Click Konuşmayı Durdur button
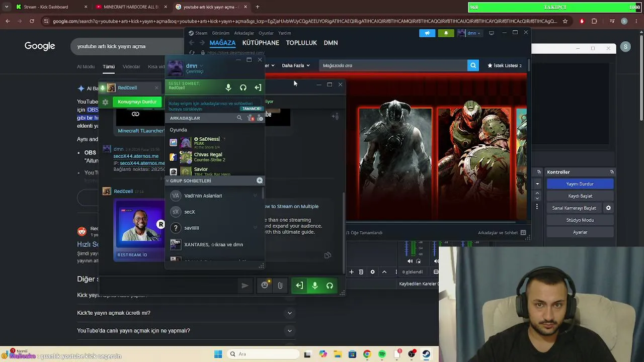 [137, 102]
